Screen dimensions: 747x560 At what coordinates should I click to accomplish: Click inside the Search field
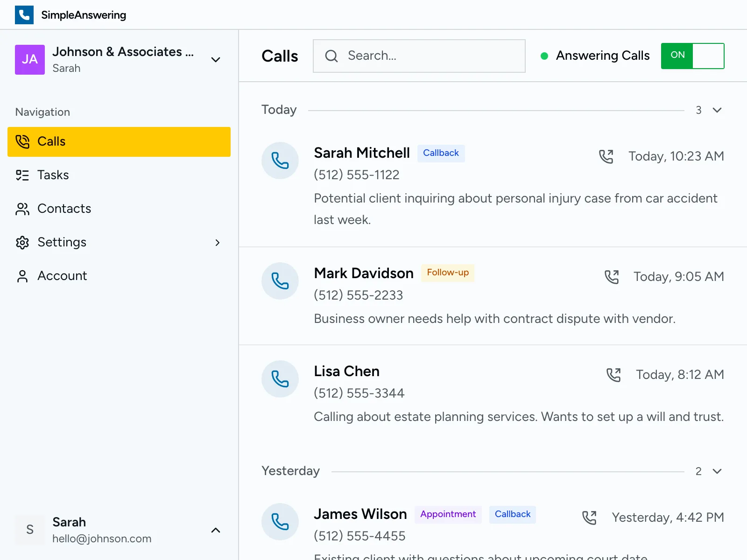coord(420,56)
